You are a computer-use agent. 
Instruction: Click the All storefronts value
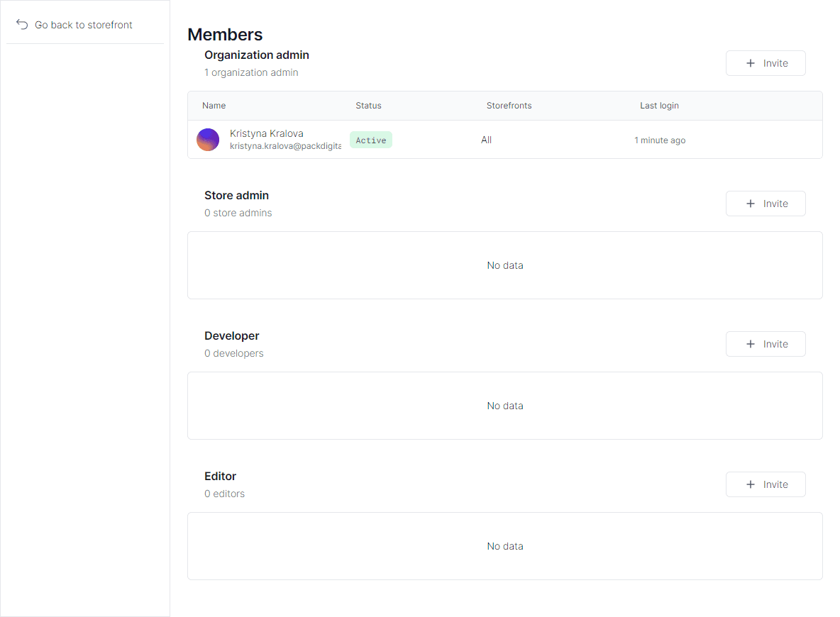486,140
